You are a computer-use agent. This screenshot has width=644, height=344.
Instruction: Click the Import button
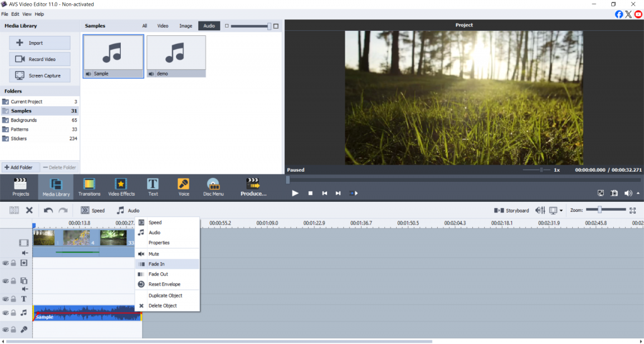(39, 43)
